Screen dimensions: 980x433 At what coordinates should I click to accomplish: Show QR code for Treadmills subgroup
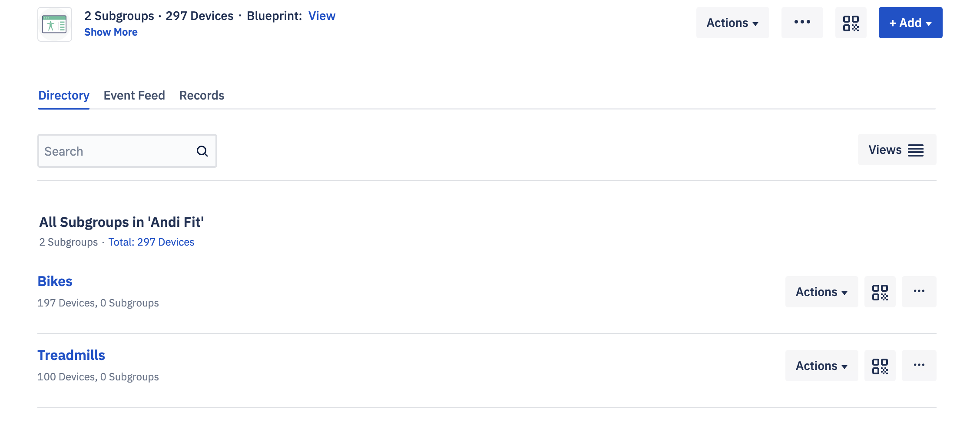pyautogui.click(x=880, y=366)
